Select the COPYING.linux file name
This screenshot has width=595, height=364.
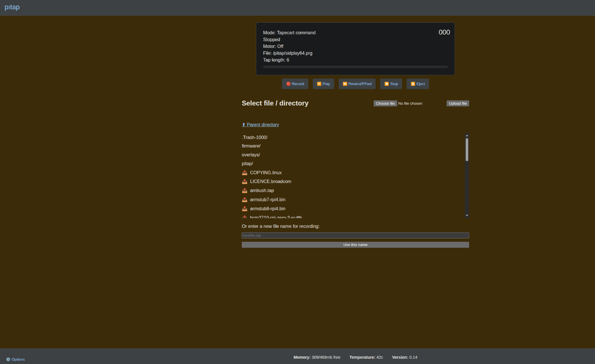point(266,173)
